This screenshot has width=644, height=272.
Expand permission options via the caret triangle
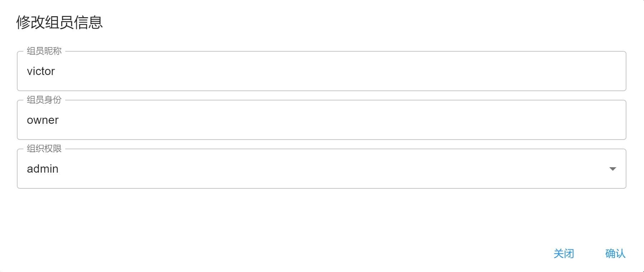[x=612, y=169]
